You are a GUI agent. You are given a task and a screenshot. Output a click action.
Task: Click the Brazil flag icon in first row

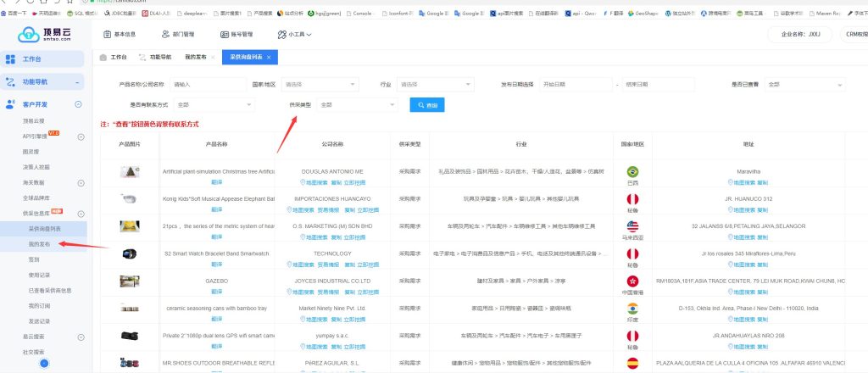[632, 172]
